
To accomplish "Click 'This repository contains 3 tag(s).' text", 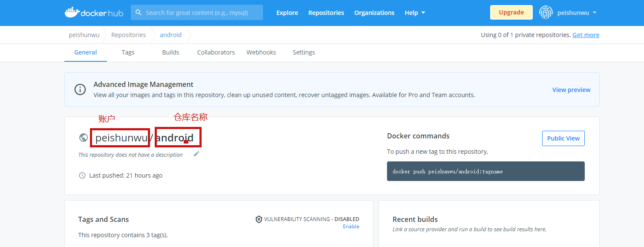I will coord(123,235).
